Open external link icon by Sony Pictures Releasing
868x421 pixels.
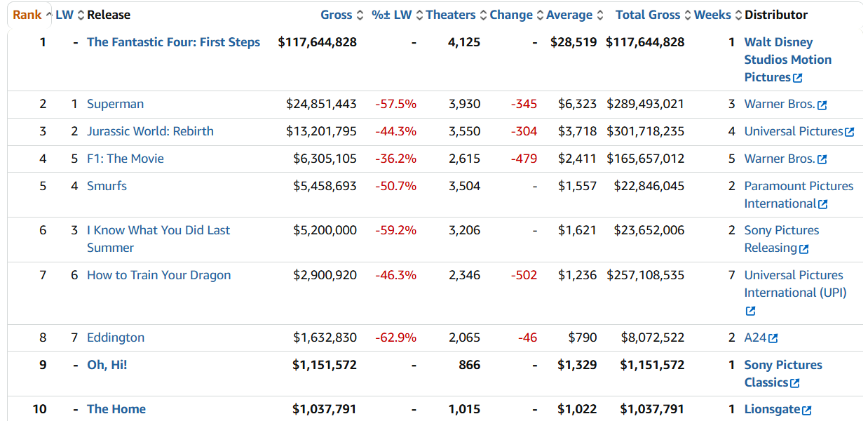[x=804, y=248]
